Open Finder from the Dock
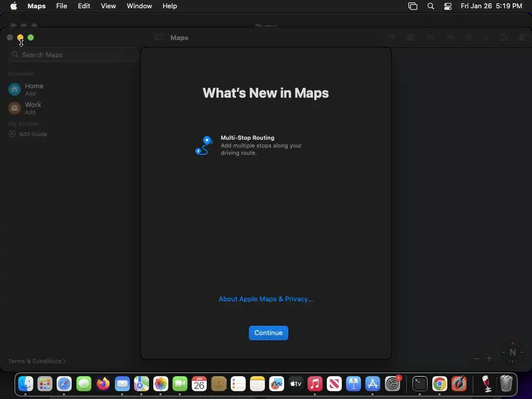Screen dimensions: 532x399 click(25, 384)
